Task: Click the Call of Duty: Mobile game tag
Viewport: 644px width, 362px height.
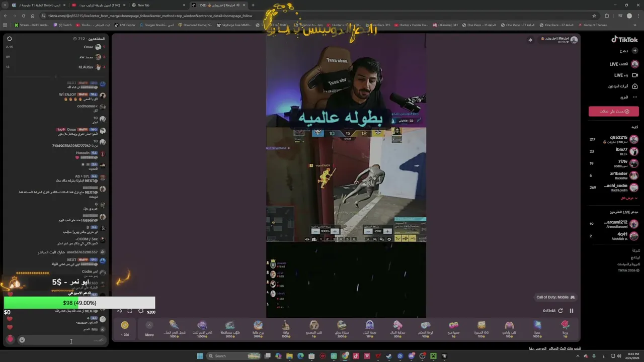Action: tap(555, 297)
